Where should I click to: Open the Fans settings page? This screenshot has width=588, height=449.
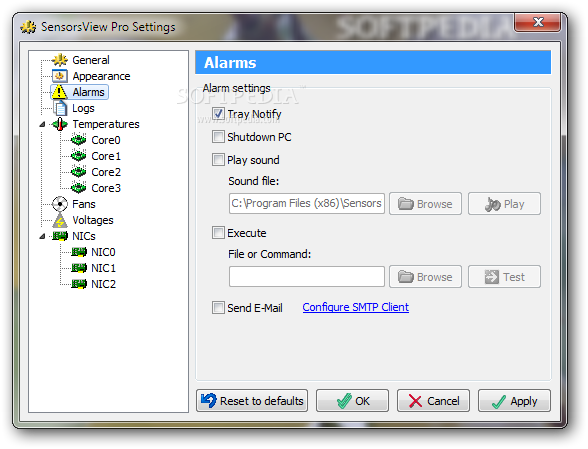(x=84, y=204)
